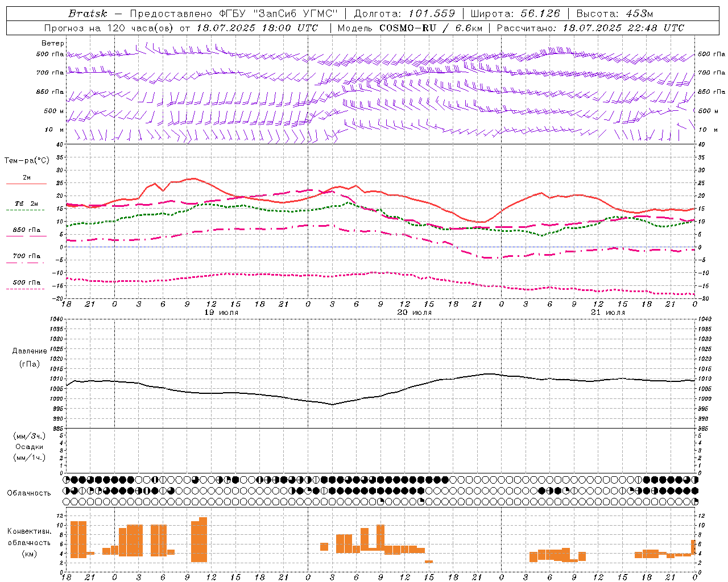Select the 850 гПа temperature legend line
This screenshot has height=582, width=728.
(26, 236)
